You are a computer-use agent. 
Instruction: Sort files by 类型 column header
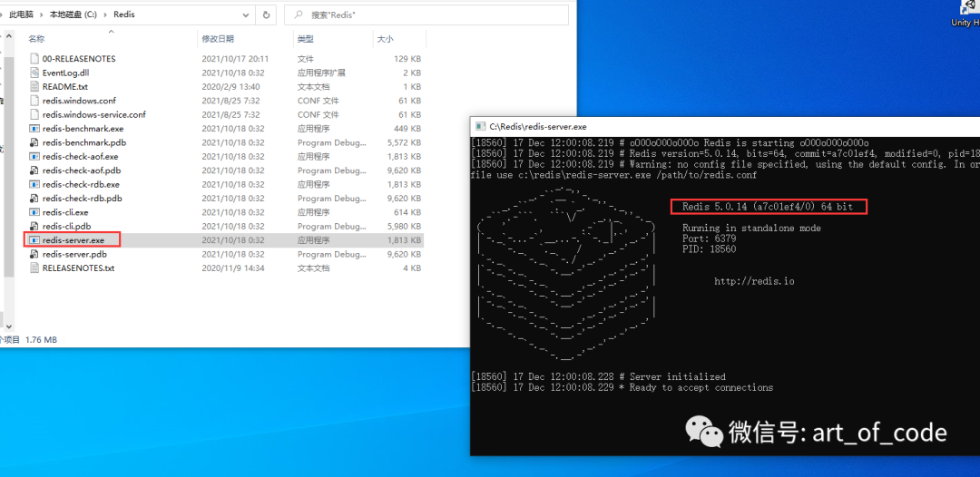tap(305, 39)
